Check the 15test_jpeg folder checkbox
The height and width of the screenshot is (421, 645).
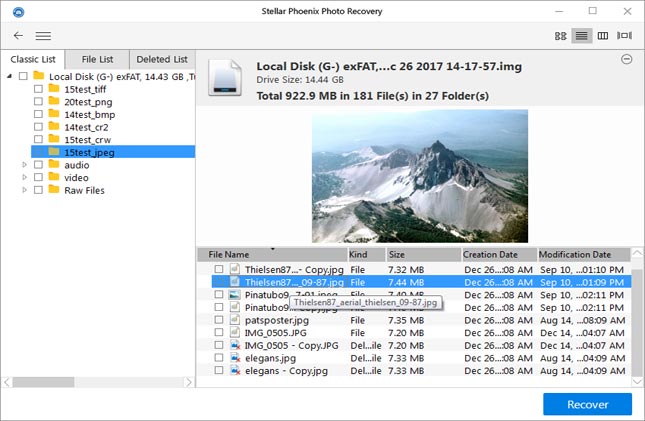(x=38, y=152)
